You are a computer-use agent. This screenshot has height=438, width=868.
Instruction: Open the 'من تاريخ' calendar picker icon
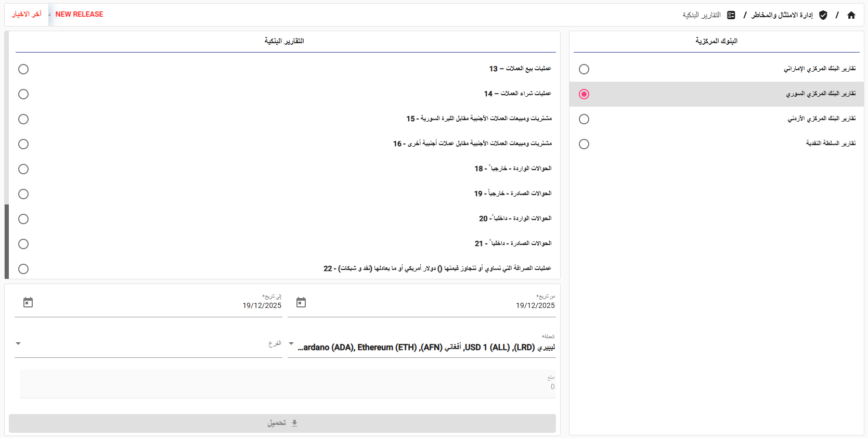pos(301,302)
